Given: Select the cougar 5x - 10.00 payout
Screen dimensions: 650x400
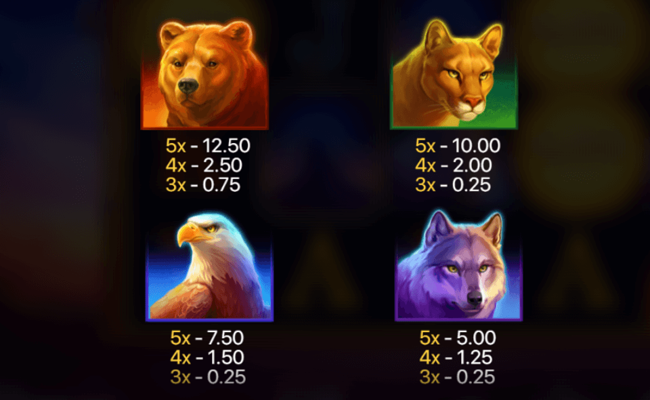Looking at the screenshot, I should point(458,145).
